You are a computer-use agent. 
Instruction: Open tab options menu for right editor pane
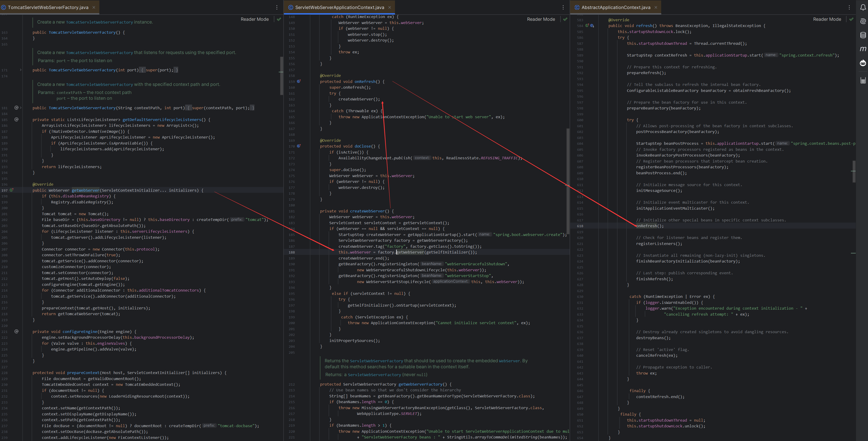[x=849, y=7]
